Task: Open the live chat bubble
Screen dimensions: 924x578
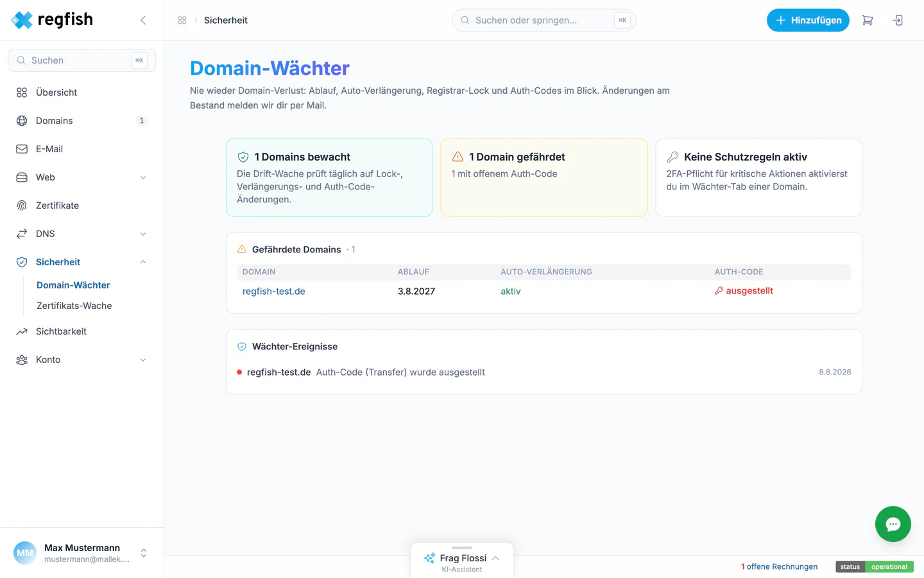Action: tap(893, 524)
